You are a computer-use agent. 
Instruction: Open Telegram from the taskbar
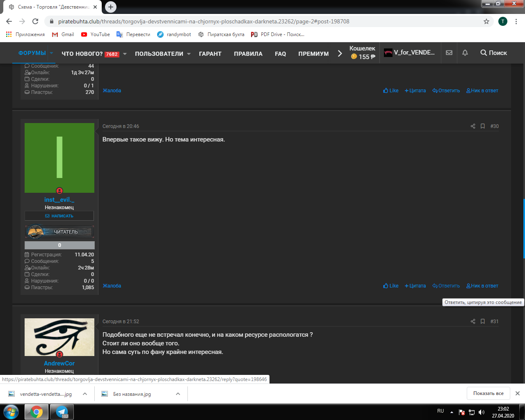pos(62,412)
